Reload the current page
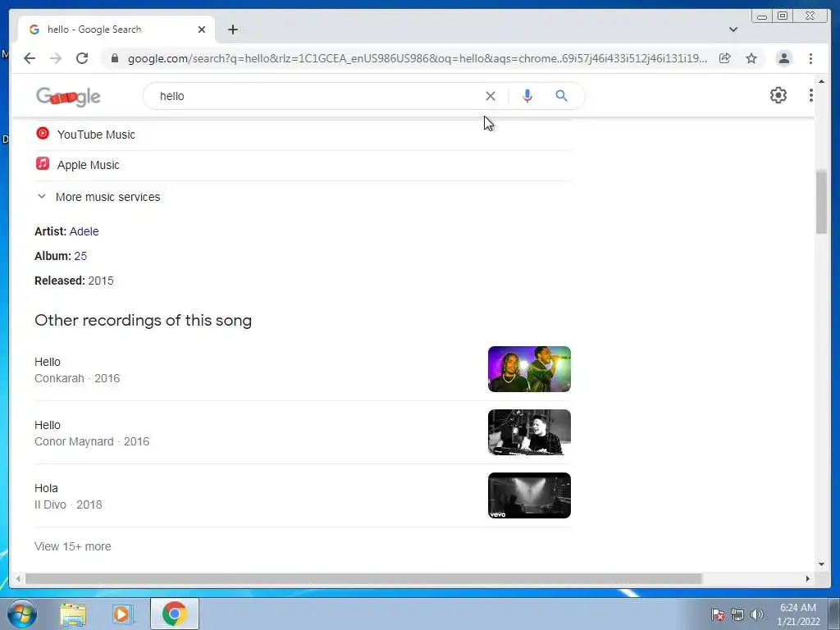 click(x=82, y=58)
